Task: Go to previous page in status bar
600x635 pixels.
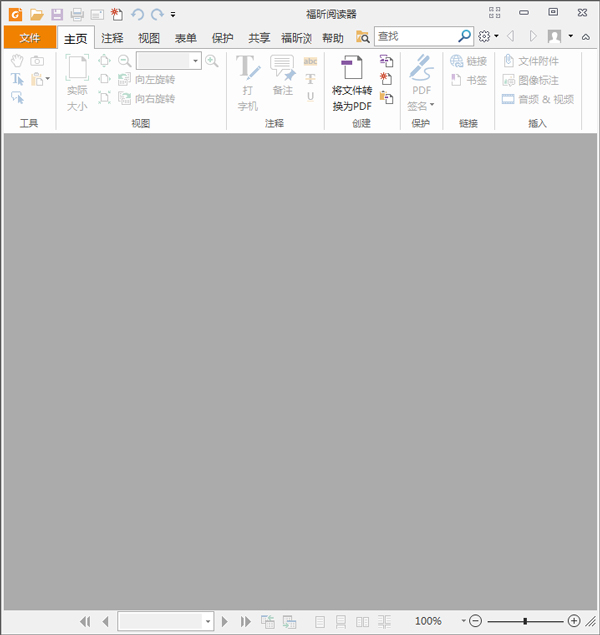Action: (106, 621)
